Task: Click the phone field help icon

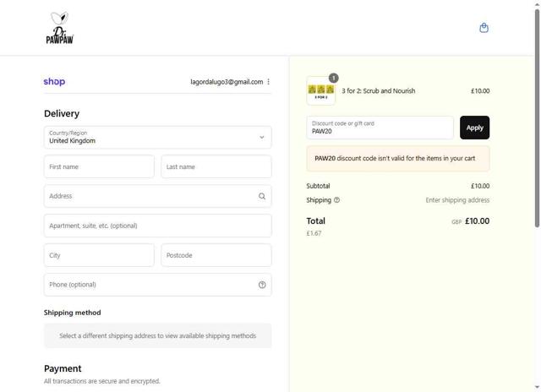Action: click(x=262, y=285)
